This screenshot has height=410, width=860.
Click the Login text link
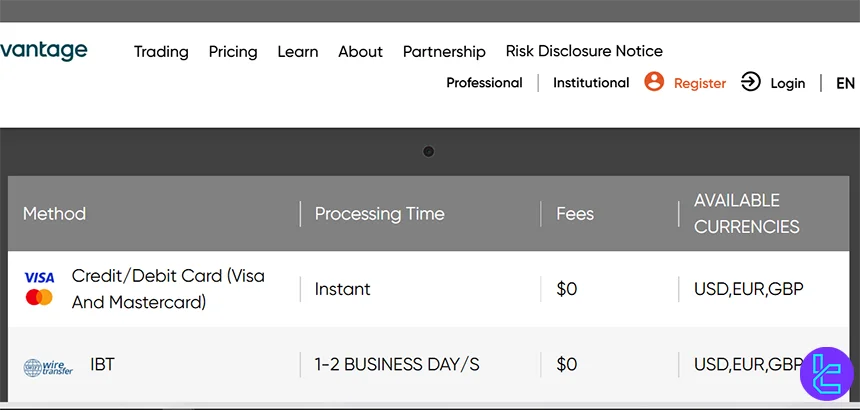(787, 83)
